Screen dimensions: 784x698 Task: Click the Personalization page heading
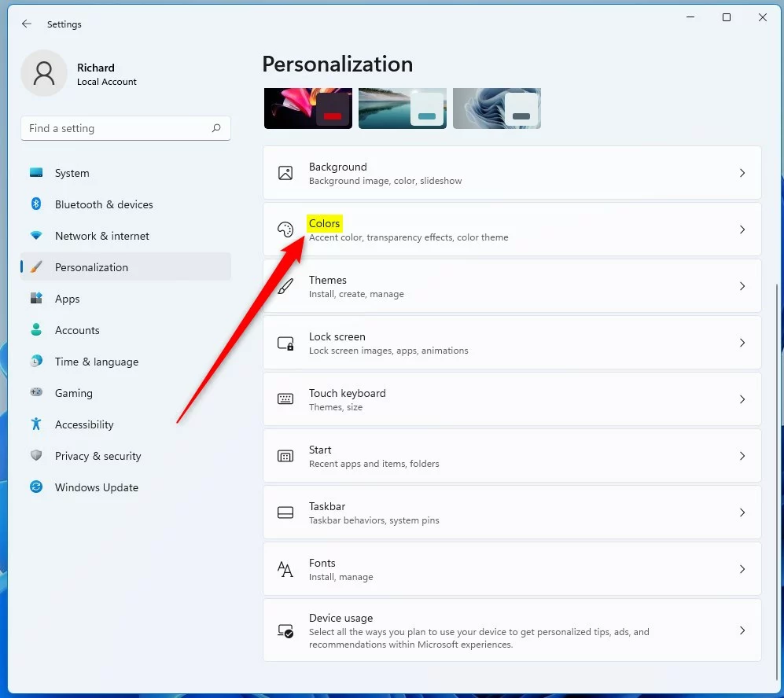[x=337, y=64]
